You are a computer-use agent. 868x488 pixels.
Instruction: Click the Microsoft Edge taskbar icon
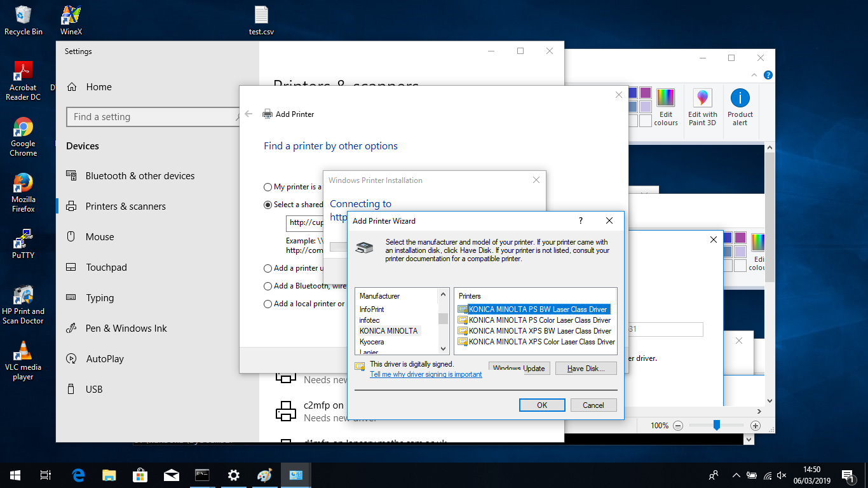[79, 475]
